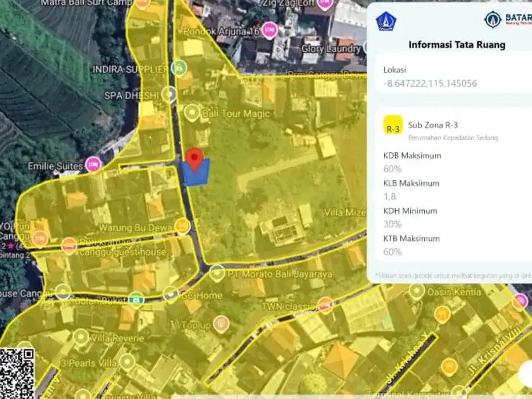The height and width of the screenshot is (399, 532).
Task: Open the canggu guest house orange marker
Action: click(69, 245)
